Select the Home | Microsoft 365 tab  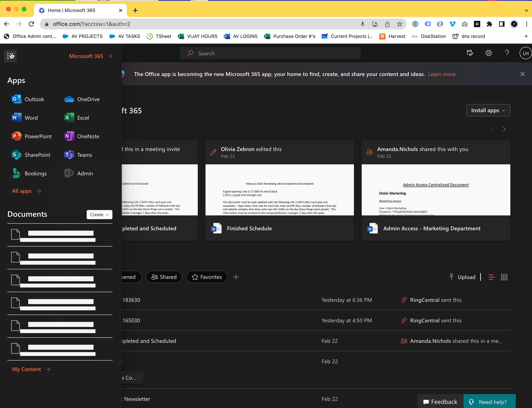click(x=80, y=10)
